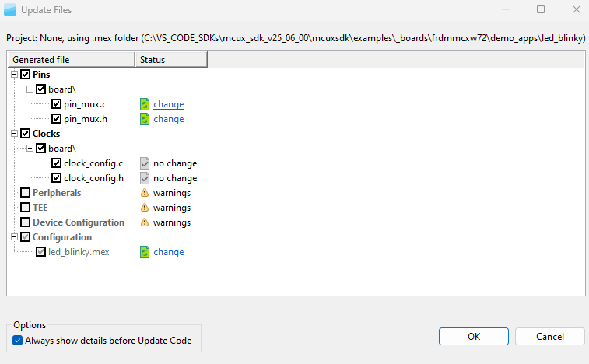This screenshot has width=589, height=364.
Task: Click the no change icon for clock_config.h
Action: [x=144, y=178]
